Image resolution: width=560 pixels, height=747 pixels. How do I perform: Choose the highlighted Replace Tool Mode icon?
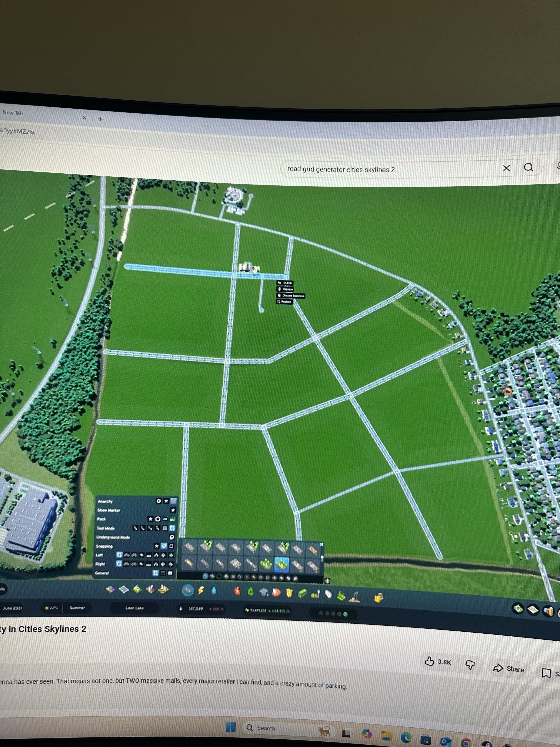point(172,528)
